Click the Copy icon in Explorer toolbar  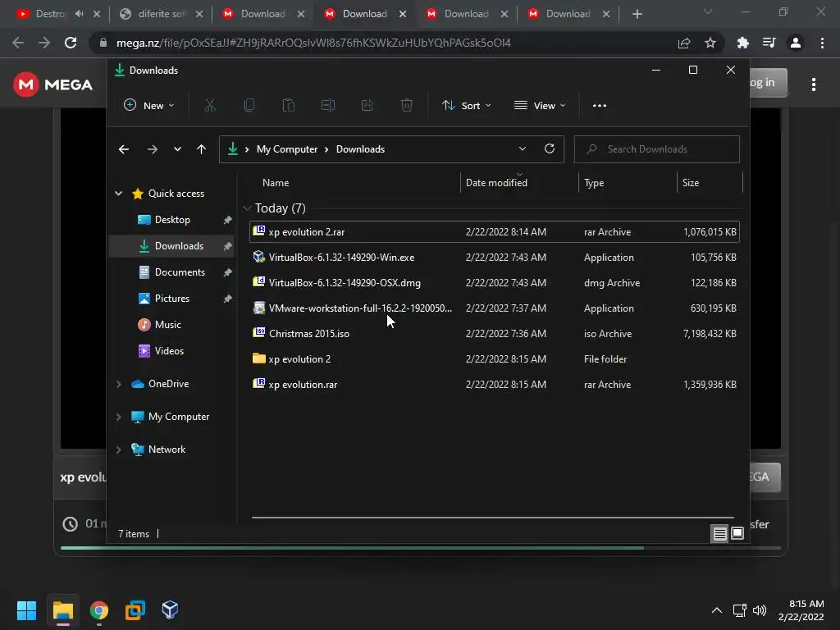click(249, 106)
